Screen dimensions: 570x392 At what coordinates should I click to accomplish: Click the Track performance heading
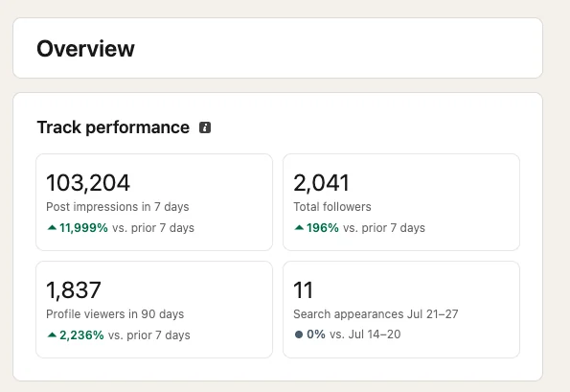tap(113, 127)
